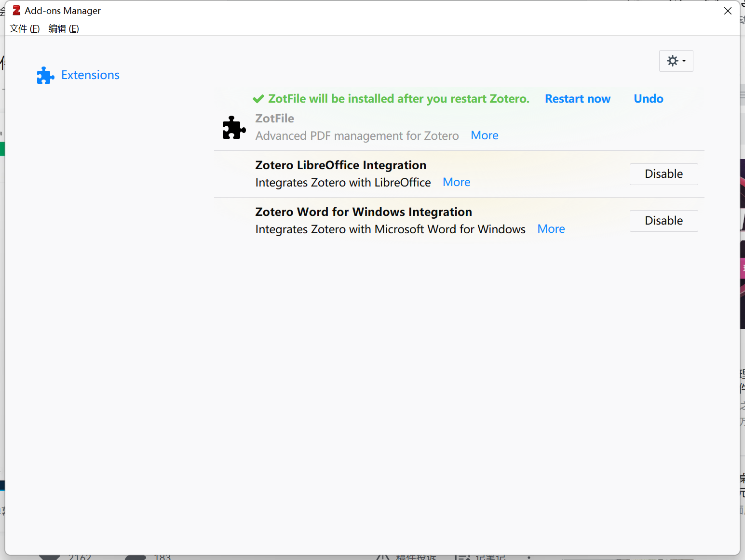Click 'Integrates Zotero with Microsoft Word for Windows' text
Screen dimensions: 745x560
[391, 229]
